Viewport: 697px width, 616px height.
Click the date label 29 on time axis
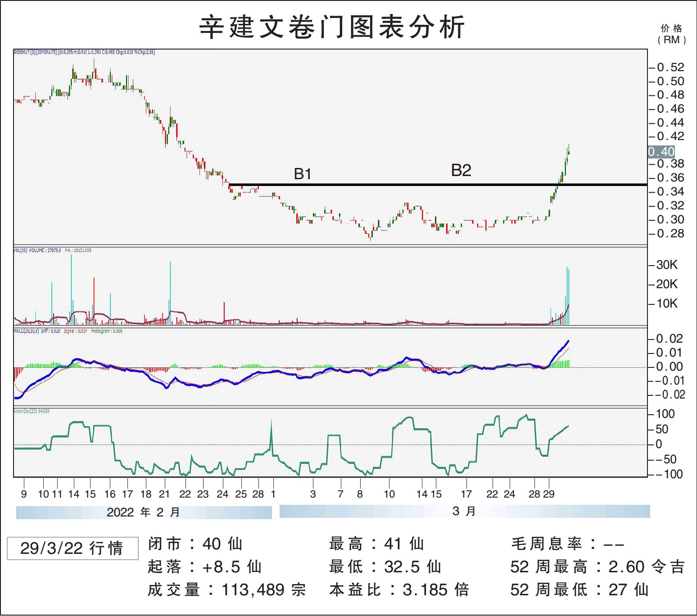click(x=549, y=494)
